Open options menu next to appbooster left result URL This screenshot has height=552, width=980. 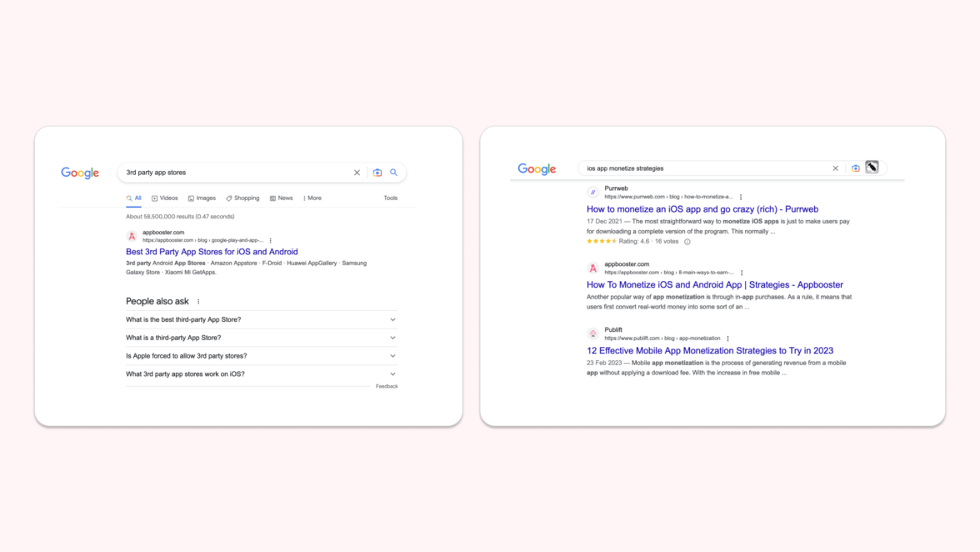click(x=271, y=241)
